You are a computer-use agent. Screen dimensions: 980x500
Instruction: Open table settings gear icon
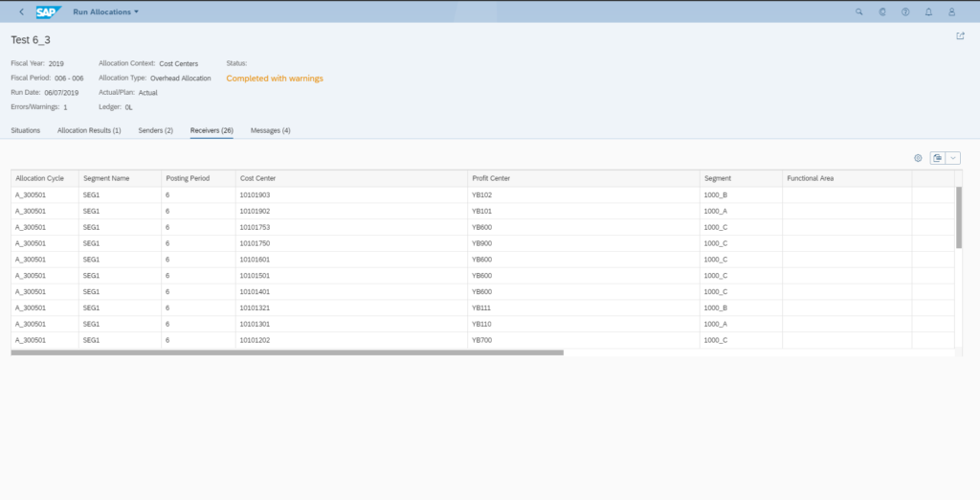pos(918,158)
